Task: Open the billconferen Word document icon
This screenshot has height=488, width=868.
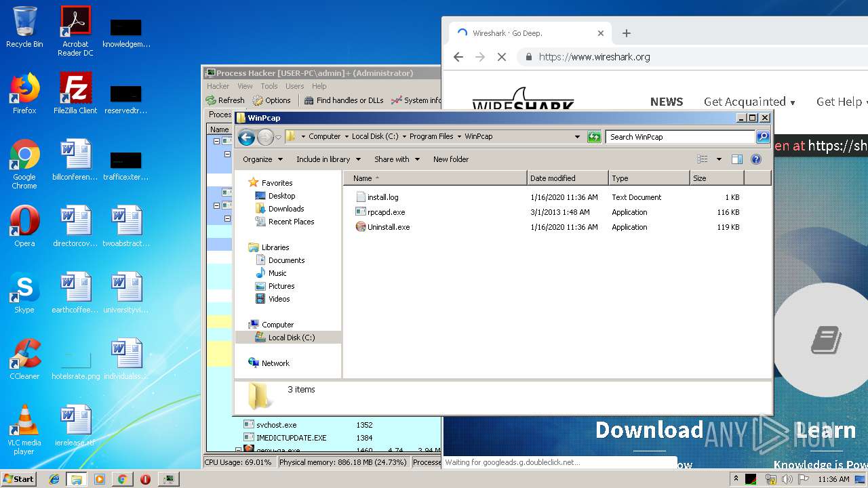Action: point(75,160)
